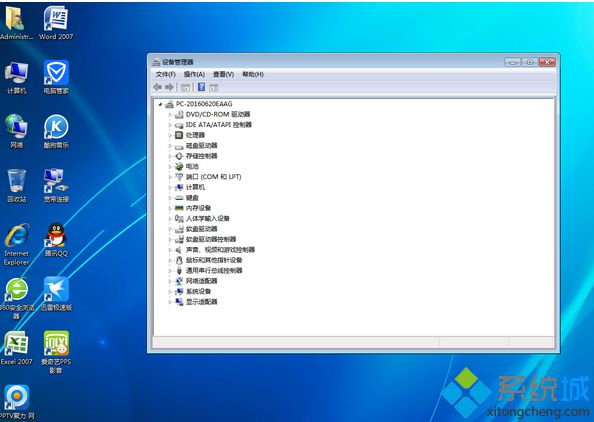This screenshot has width=594, height=422.
Task: Expand the 声音、视频和游戏控制器 node
Action: coord(170,250)
